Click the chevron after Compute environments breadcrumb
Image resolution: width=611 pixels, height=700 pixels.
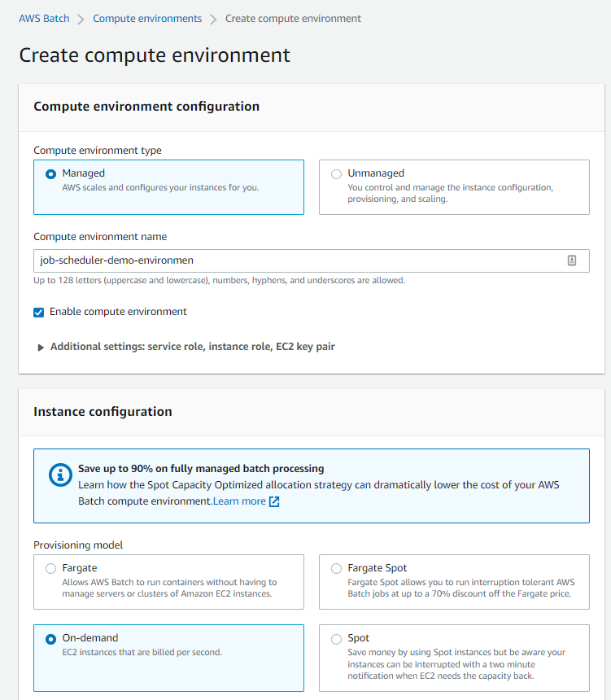pyautogui.click(x=213, y=20)
